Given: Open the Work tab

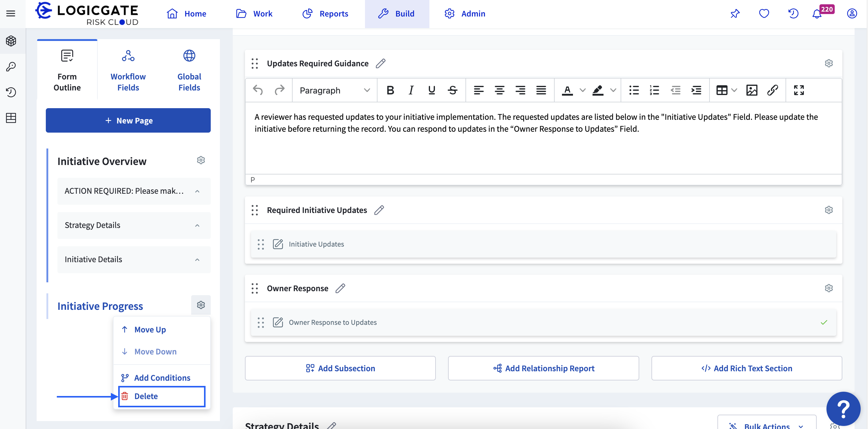Looking at the screenshot, I should pos(254,13).
